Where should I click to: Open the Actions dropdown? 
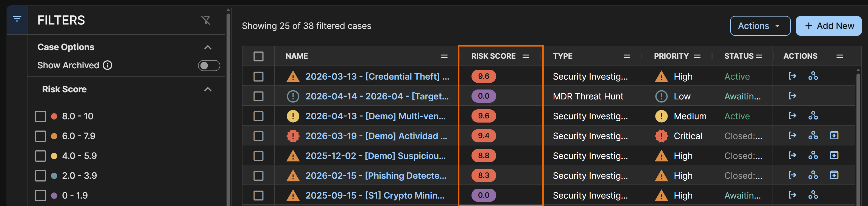[x=760, y=26]
